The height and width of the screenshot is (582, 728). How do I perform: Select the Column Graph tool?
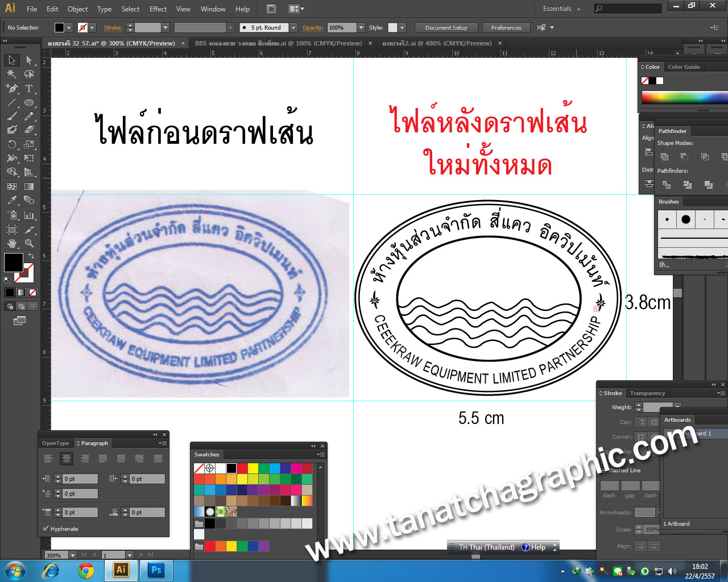(29, 215)
